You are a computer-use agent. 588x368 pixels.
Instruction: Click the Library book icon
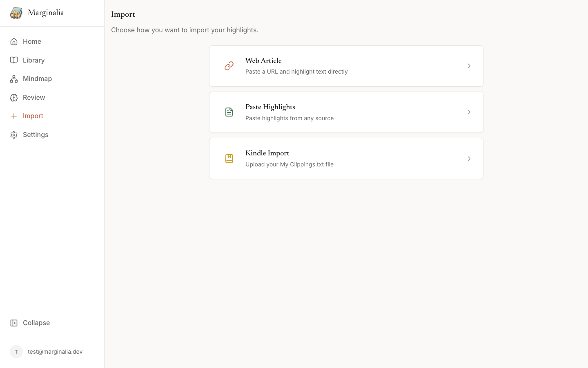(14, 60)
